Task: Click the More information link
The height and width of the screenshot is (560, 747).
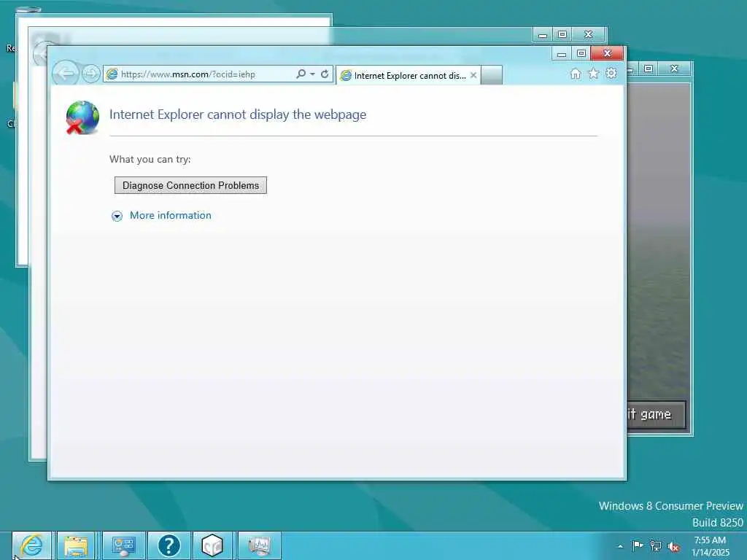Action: (171, 215)
